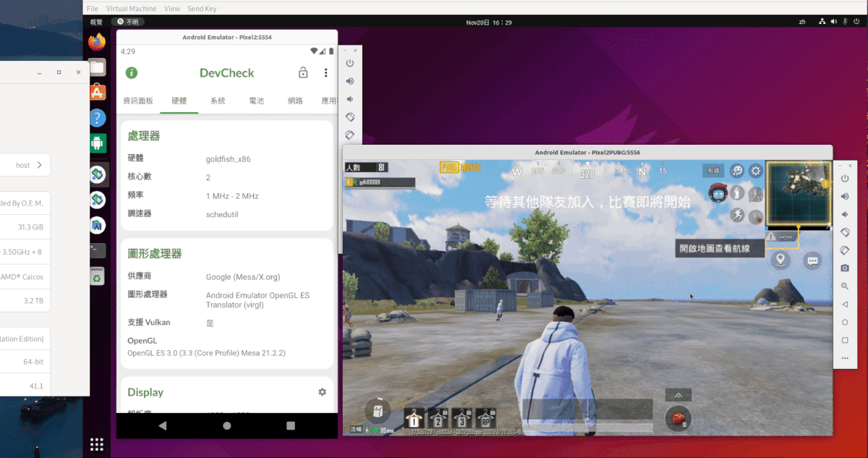Image resolution: width=868 pixels, height=458 pixels.
Task: Open Display section settings gear in DevCheck
Action: (322, 392)
